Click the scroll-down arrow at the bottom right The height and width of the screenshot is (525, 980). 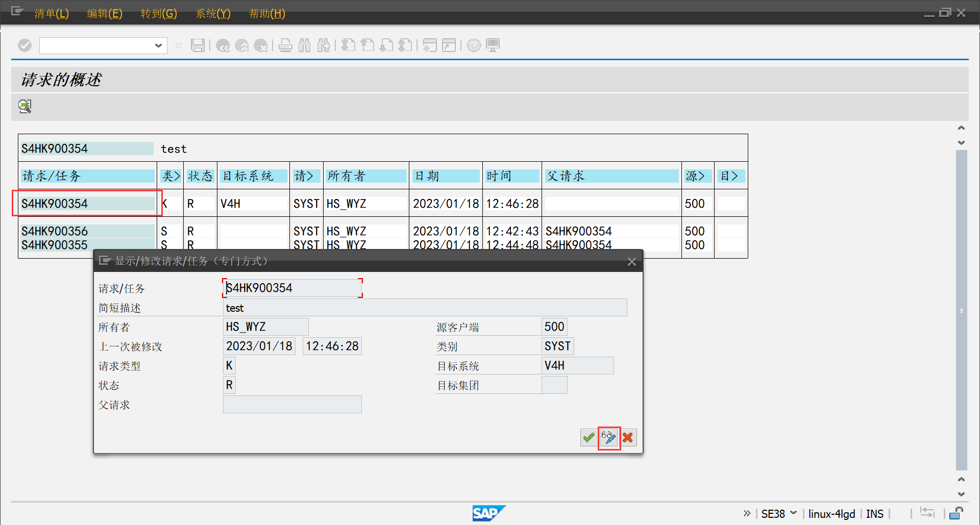[x=961, y=494]
